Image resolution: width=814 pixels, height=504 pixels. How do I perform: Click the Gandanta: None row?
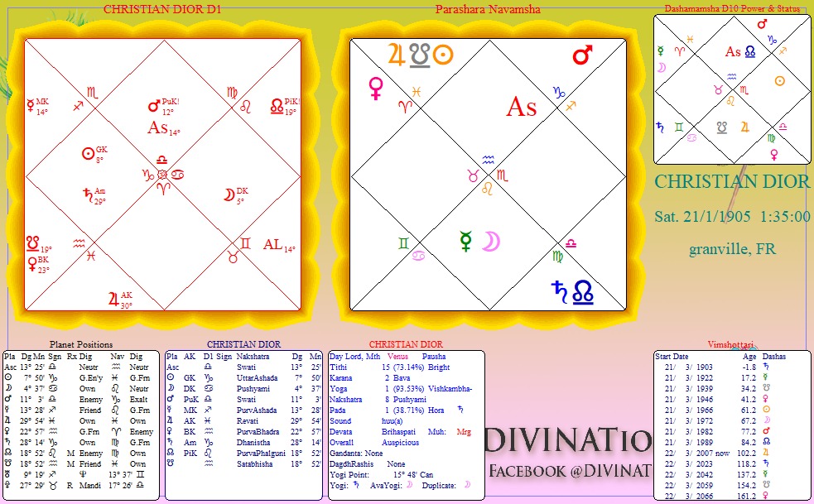[356, 454]
